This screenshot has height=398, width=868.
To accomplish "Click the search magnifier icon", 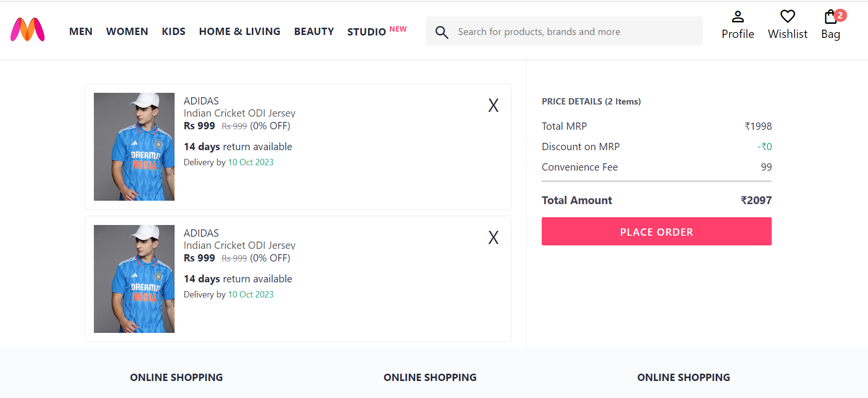I will [x=442, y=32].
